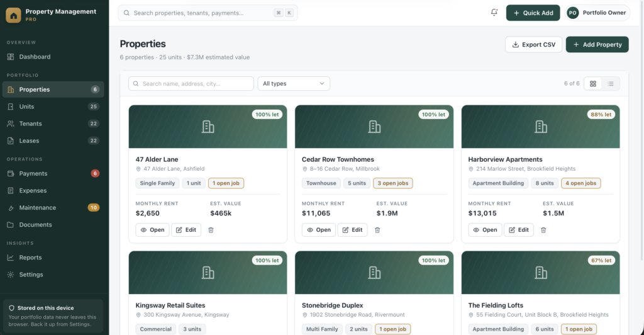Click $465k estimated value
The width and height of the screenshot is (644, 335).
(221, 213)
